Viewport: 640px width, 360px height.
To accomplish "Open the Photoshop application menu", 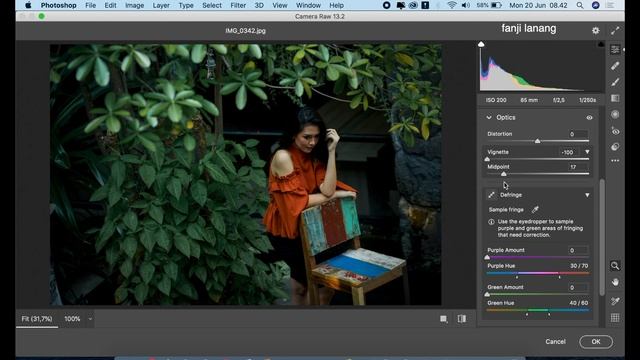I will pos(58,5).
